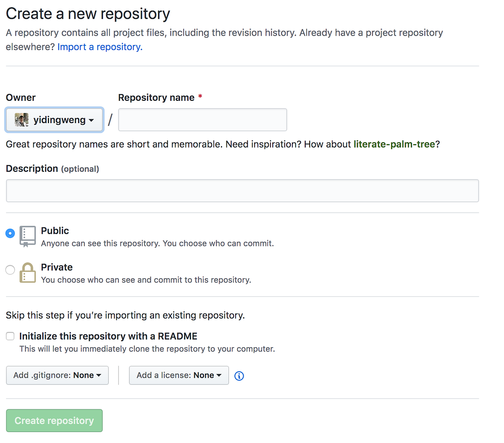This screenshot has width=504, height=443.
Task: Open the Add a license: None dropdown
Action: 178,375
